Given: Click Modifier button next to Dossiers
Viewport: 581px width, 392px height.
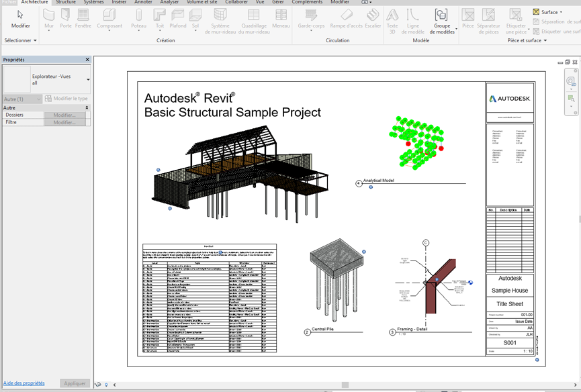Looking at the screenshot, I should (x=64, y=115).
